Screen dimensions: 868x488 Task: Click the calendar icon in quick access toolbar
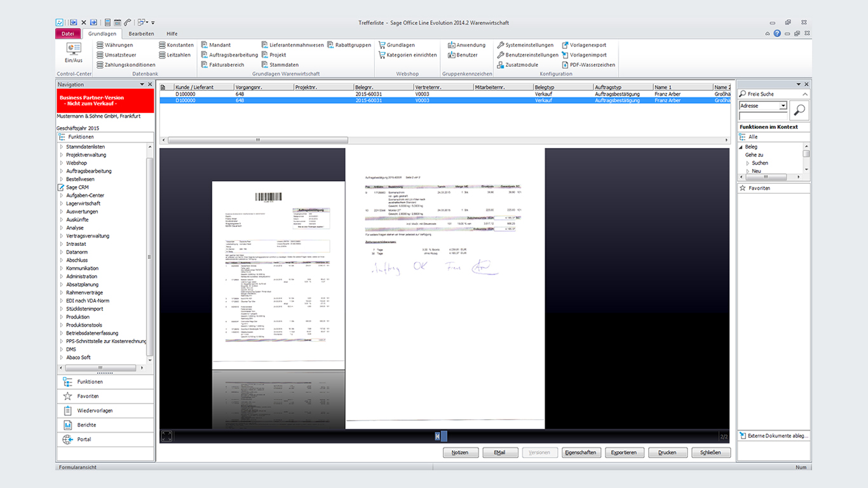118,22
